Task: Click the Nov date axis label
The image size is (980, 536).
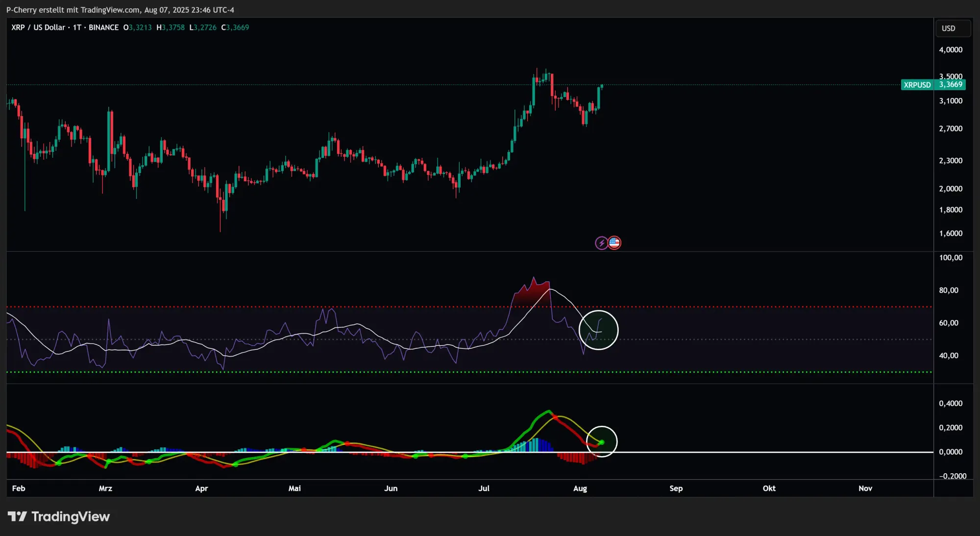Action: click(865, 488)
